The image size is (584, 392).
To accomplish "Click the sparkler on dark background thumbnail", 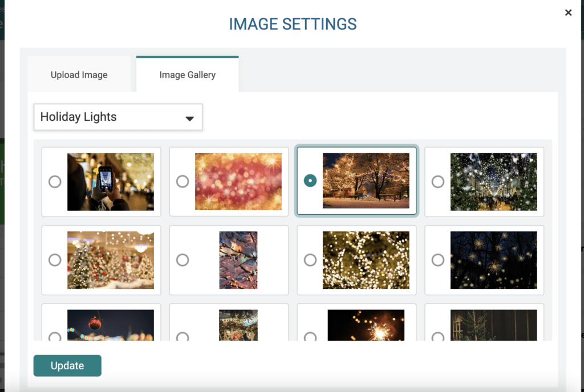I will [366, 325].
